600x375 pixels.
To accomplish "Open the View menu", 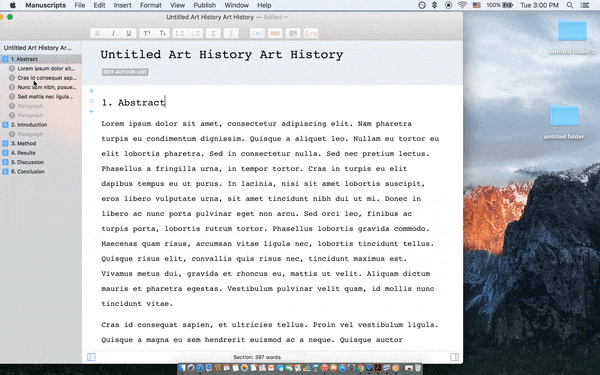I will tap(177, 5).
